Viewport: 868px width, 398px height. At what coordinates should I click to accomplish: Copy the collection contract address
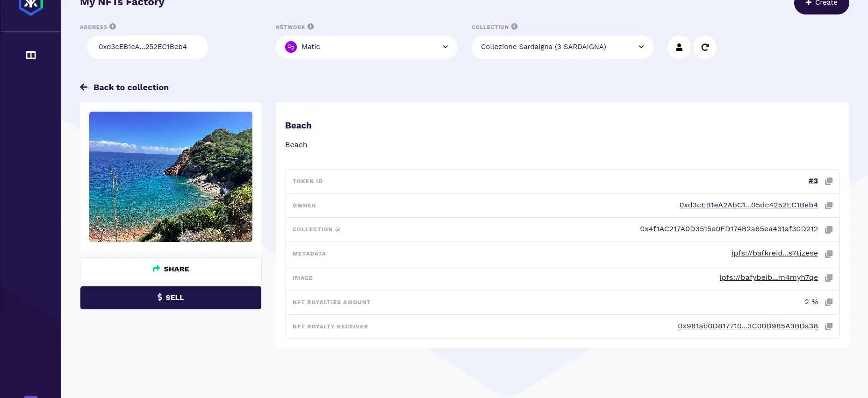coord(829,229)
